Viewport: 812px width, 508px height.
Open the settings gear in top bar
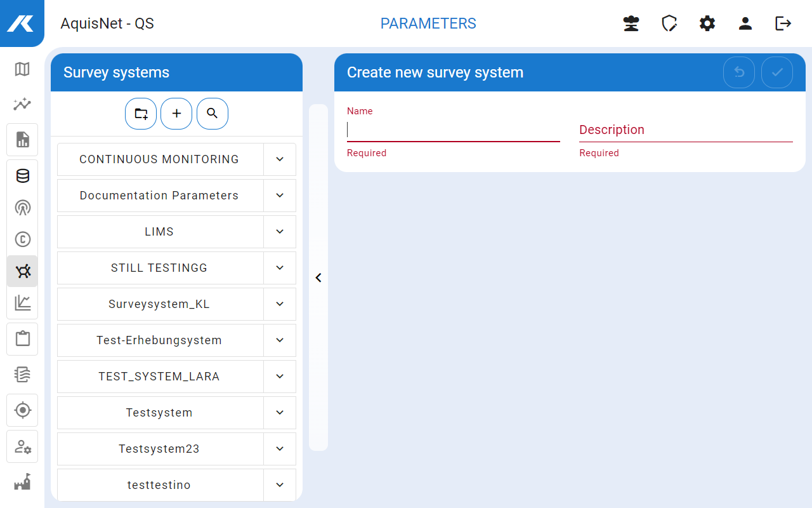(707, 23)
